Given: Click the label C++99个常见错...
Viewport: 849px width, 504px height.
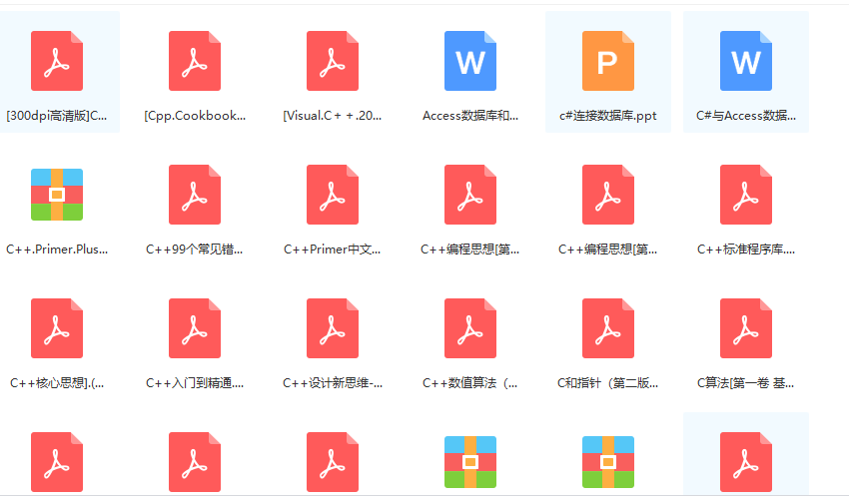Looking at the screenshot, I should pos(195,250).
